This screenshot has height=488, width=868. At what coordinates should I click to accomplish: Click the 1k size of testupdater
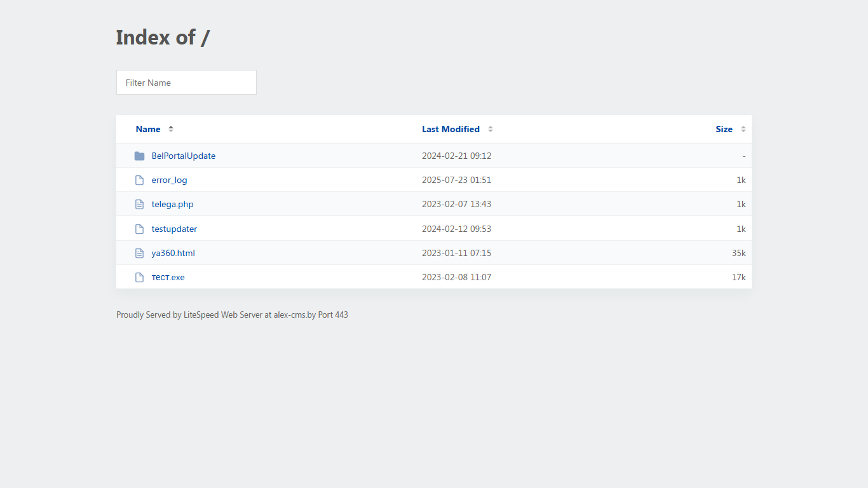coord(741,229)
